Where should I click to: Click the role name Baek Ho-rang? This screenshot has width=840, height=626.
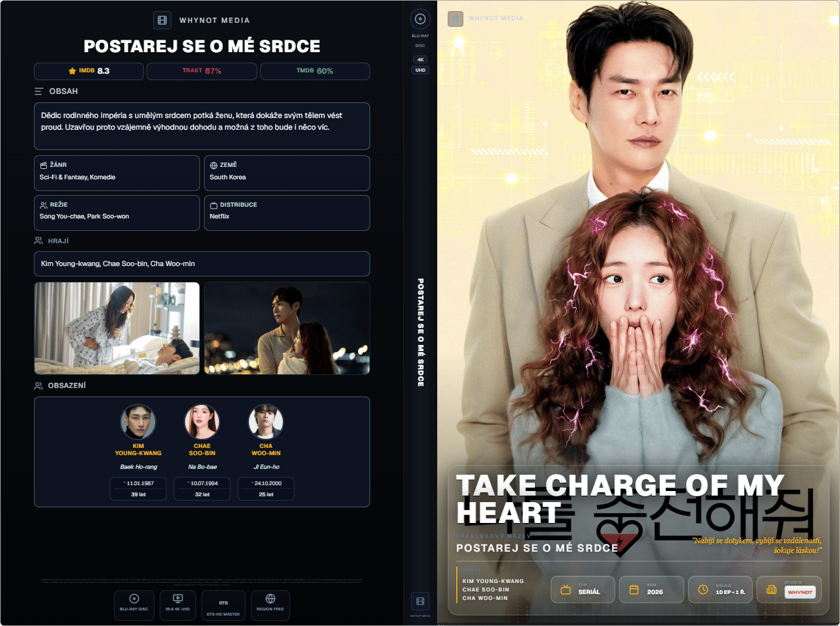(x=138, y=467)
